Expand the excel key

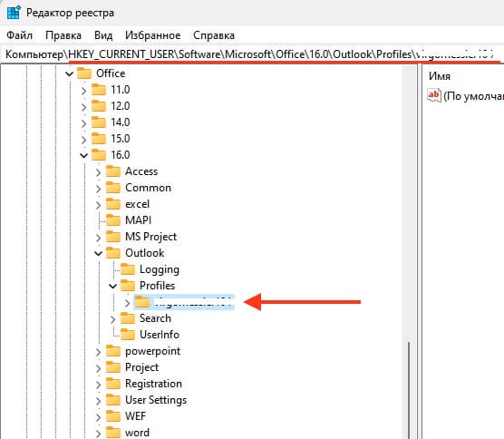click(x=99, y=205)
